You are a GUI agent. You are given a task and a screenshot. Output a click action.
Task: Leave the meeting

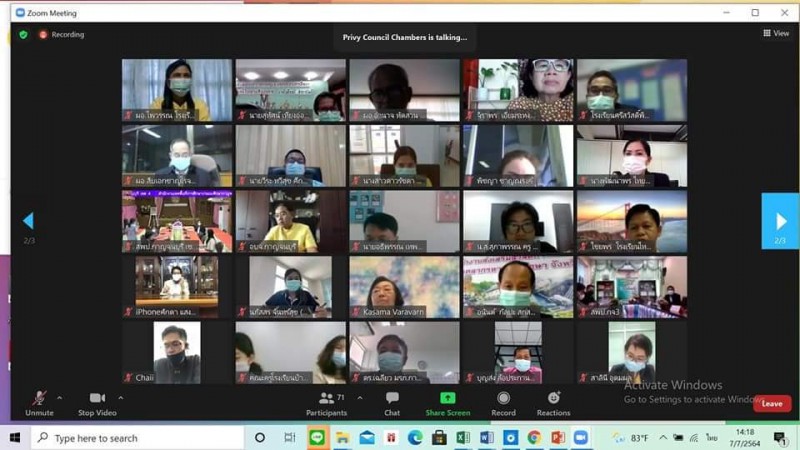pos(772,404)
